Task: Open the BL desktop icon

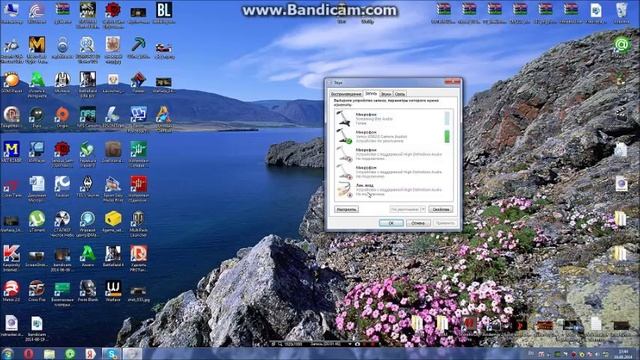Action: [x=164, y=12]
